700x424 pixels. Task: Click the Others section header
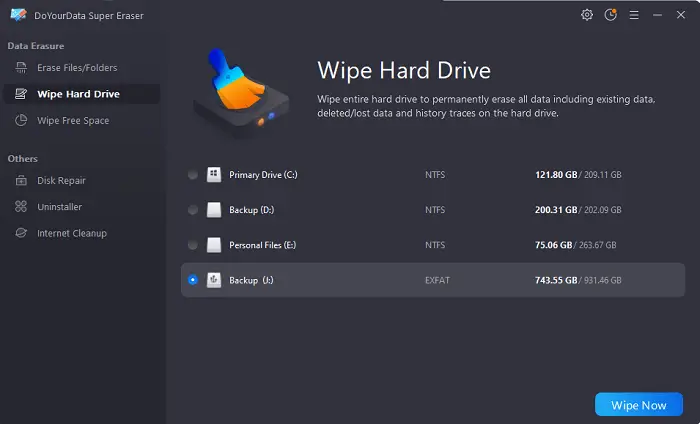(22, 159)
